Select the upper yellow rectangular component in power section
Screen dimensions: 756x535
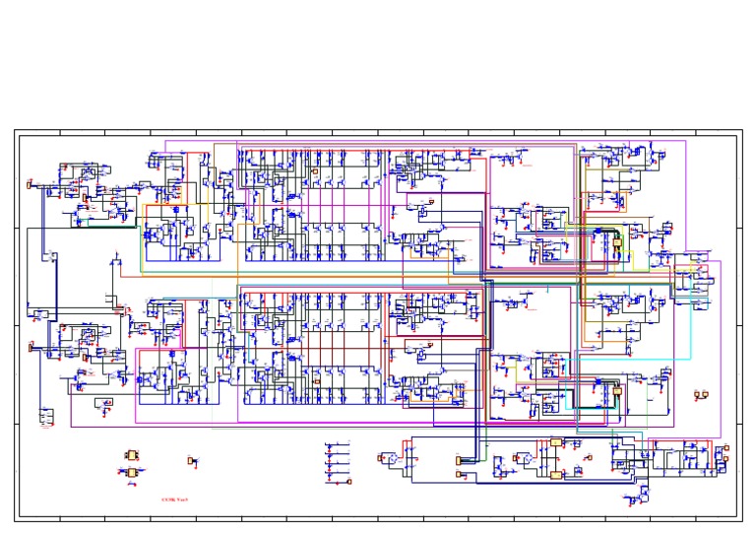(x=556, y=442)
